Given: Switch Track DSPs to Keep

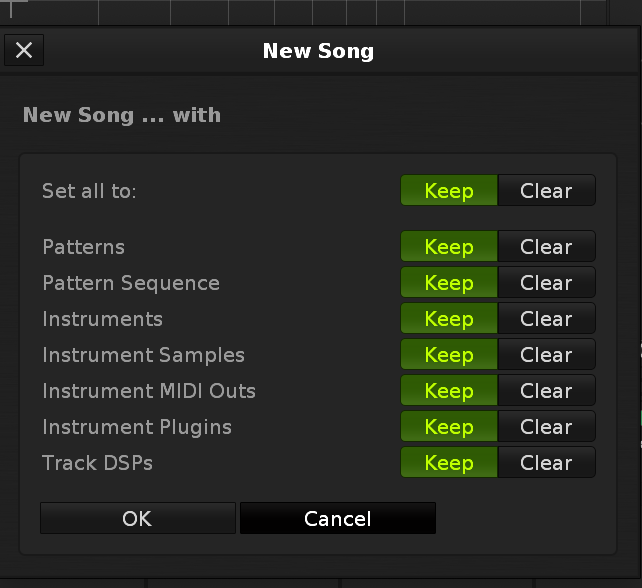Looking at the screenshot, I should click(x=449, y=463).
